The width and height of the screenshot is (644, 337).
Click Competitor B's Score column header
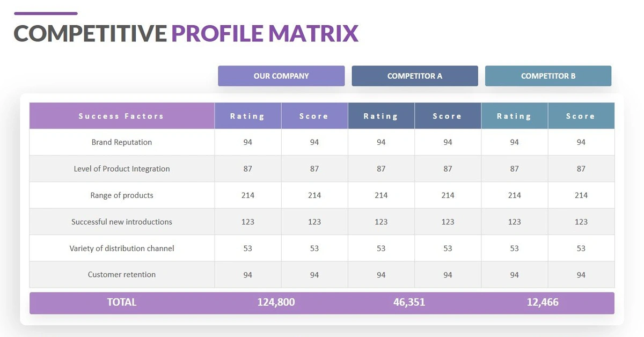point(581,116)
